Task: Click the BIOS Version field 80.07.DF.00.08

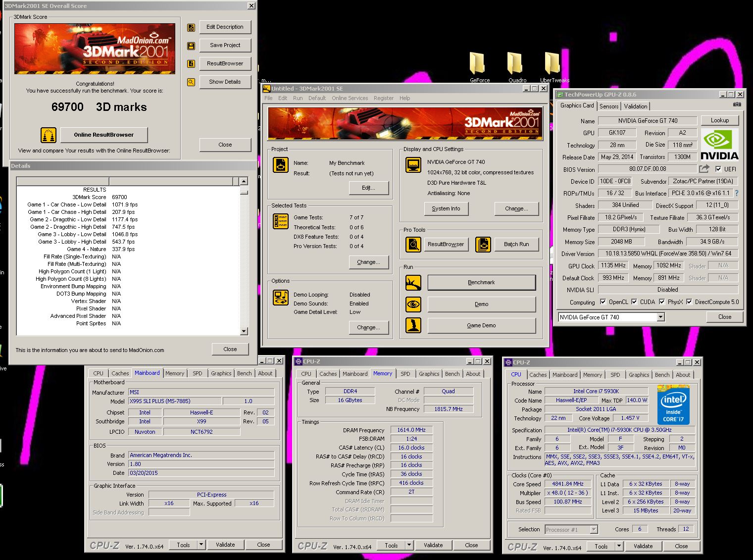Action: (647, 169)
